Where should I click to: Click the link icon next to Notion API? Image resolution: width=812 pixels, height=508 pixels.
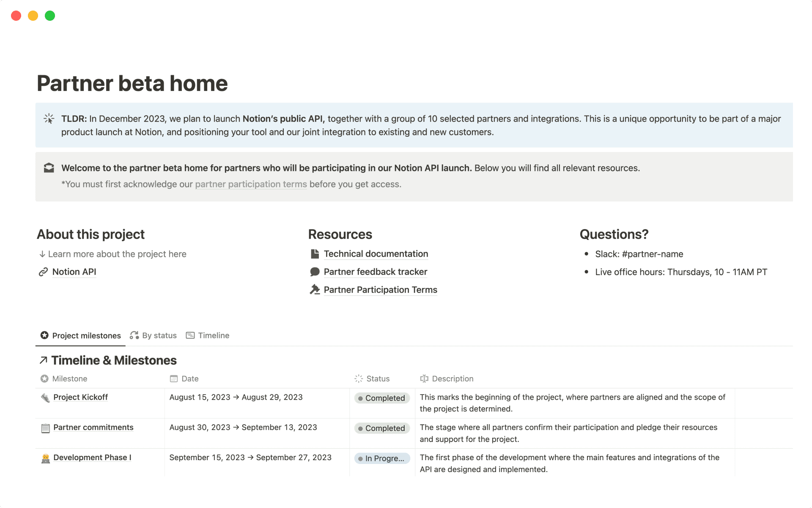[x=43, y=271]
